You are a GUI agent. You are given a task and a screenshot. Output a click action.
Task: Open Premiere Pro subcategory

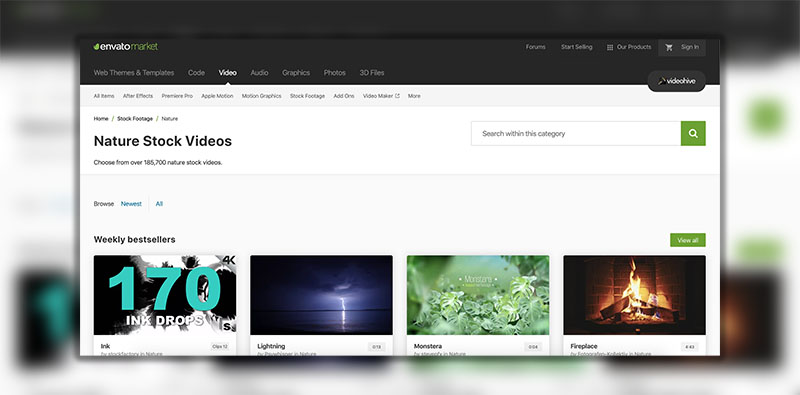177,96
